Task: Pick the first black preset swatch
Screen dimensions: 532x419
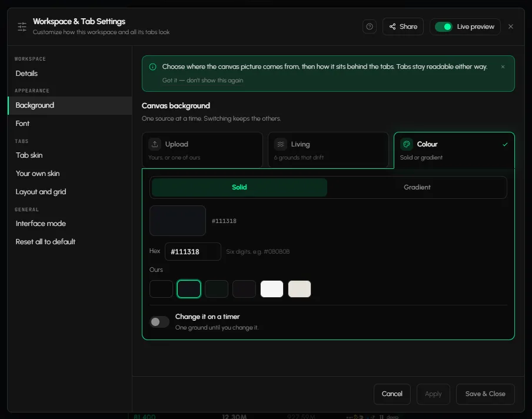Action: tap(161, 289)
